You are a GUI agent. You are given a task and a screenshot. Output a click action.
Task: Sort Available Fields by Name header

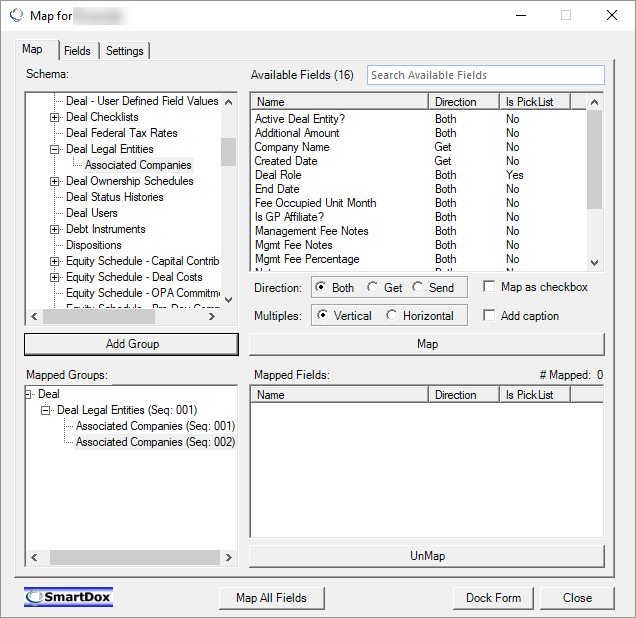[x=340, y=102]
